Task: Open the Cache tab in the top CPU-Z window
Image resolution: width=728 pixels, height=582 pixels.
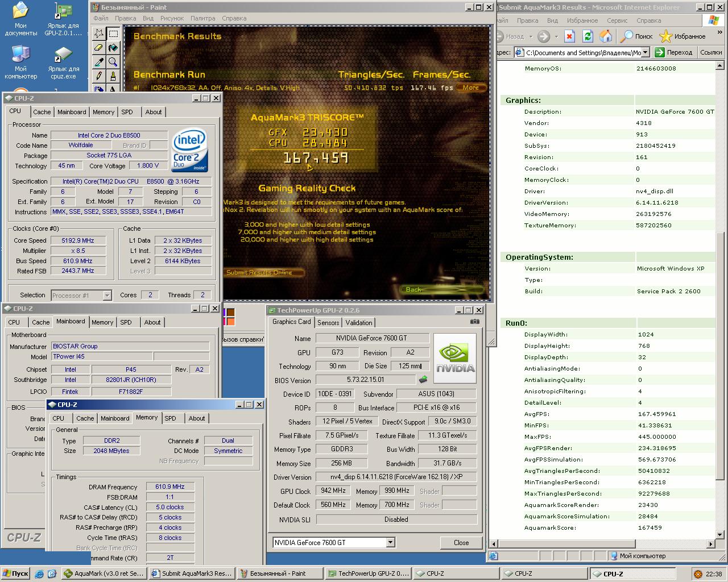Action: pyautogui.click(x=42, y=112)
